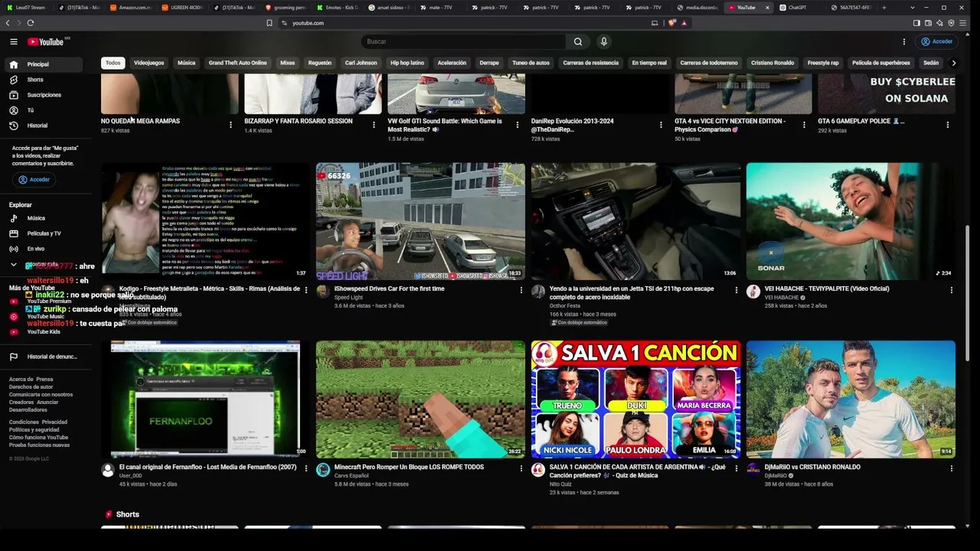This screenshot has width=980, height=551.
Task: Open the Brave Rewards triangle icon
Action: pyautogui.click(x=684, y=23)
